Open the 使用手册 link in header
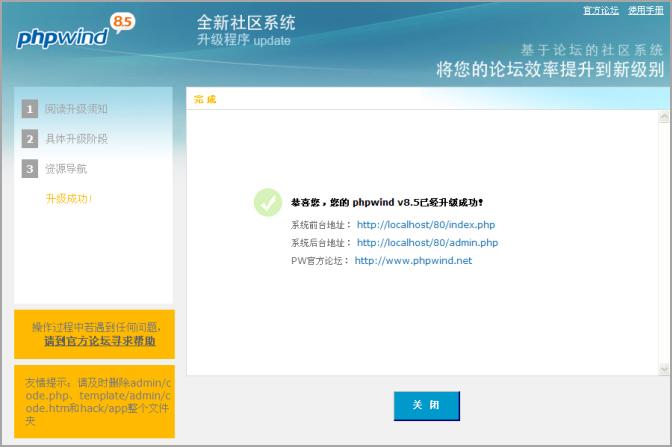672x447 pixels. coord(646,10)
